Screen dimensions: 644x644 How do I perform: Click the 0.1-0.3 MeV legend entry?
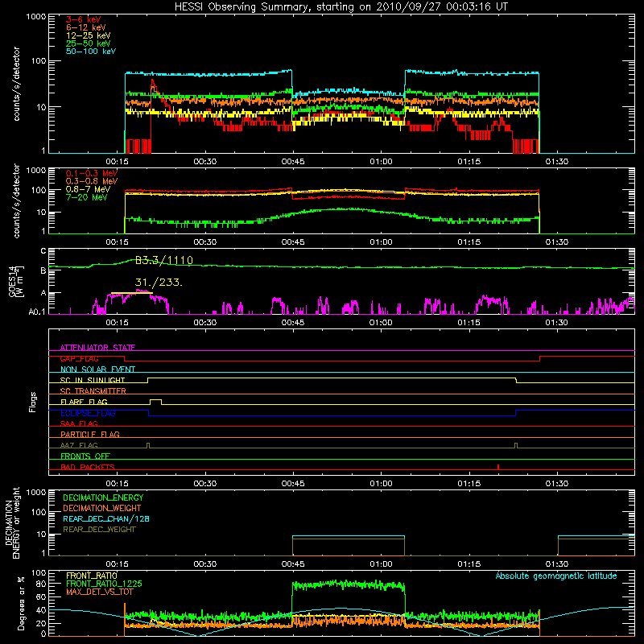tap(92, 173)
